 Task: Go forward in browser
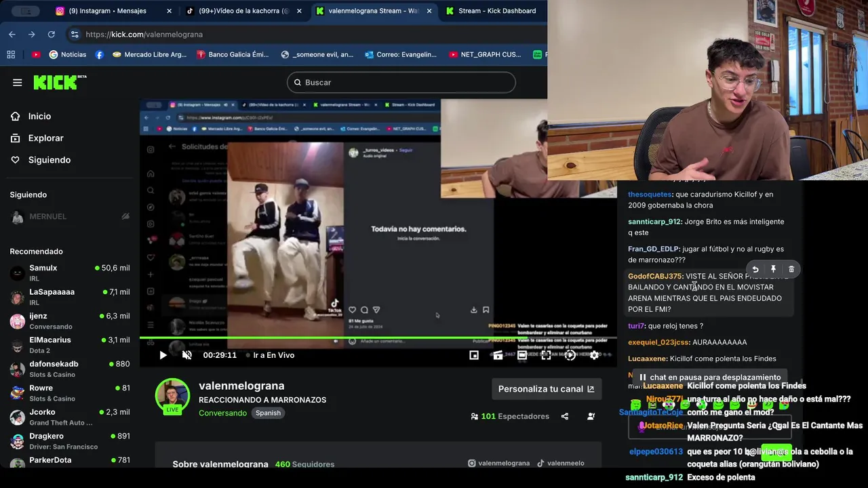click(x=32, y=34)
